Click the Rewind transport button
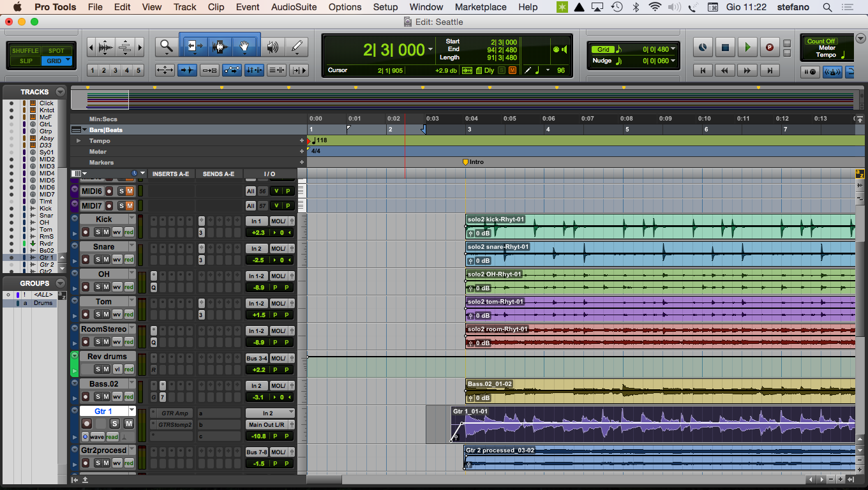Image resolution: width=868 pixels, height=490 pixels. pyautogui.click(x=725, y=70)
